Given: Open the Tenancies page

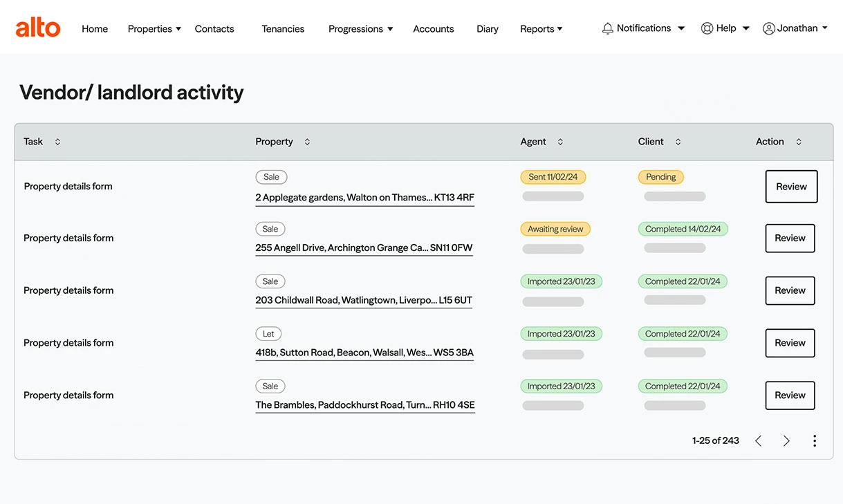Looking at the screenshot, I should 283,29.
